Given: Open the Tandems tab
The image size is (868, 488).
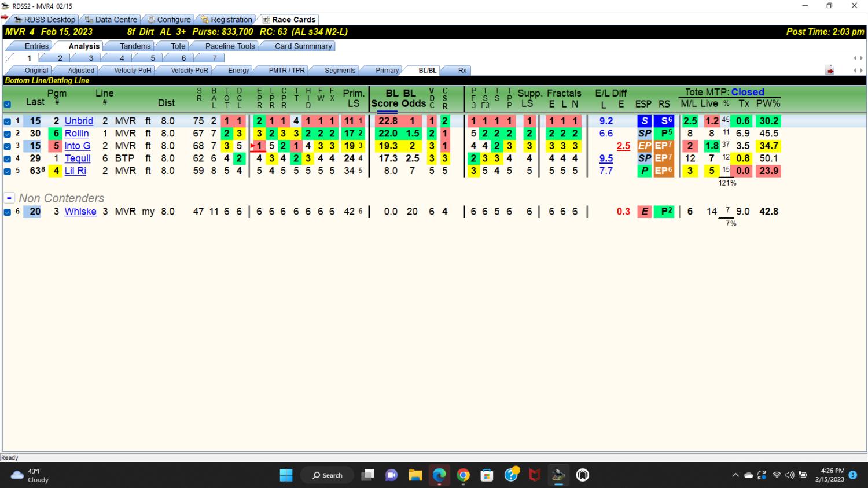Looking at the screenshot, I should tap(135, 46).
